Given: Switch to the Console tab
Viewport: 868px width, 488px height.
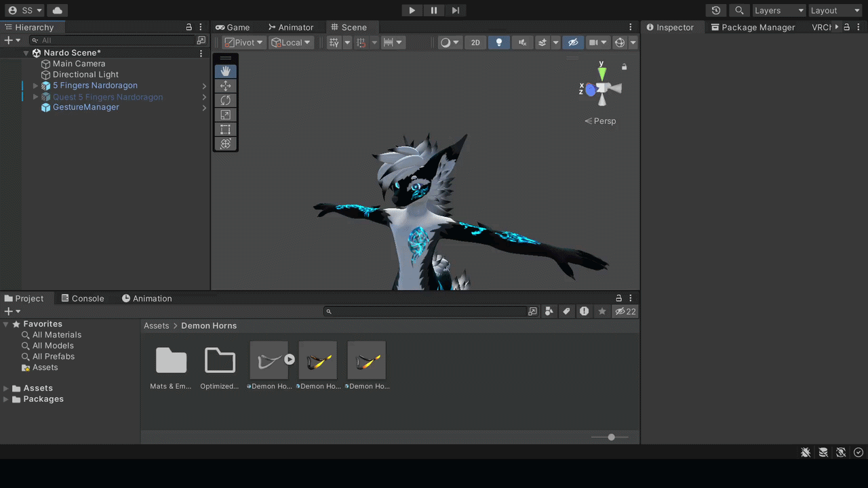Looking at the screenshot, I should tap(82, 298).
